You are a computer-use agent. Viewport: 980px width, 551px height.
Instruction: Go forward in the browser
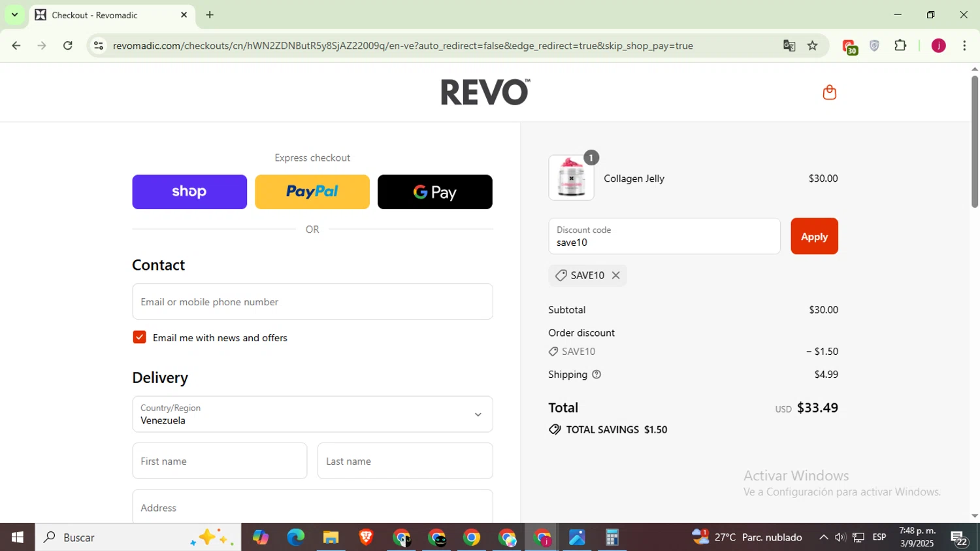(42, 46)
